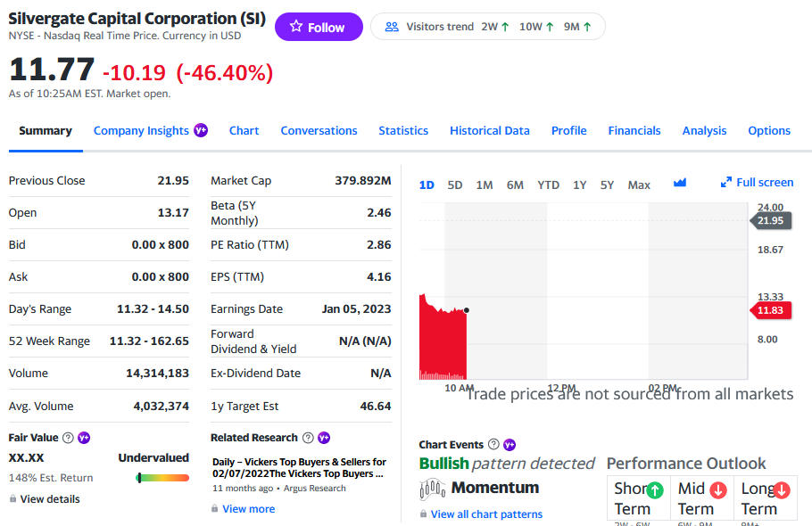812x526 pixels.
Task: Click the green up arrow for Short Term
Action: point(655,489)
